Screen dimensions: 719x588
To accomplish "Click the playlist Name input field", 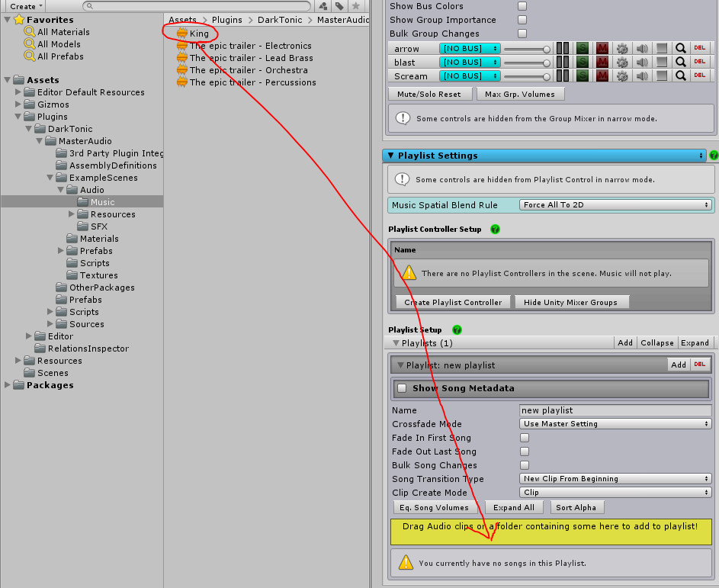I will tap(615, 410).
